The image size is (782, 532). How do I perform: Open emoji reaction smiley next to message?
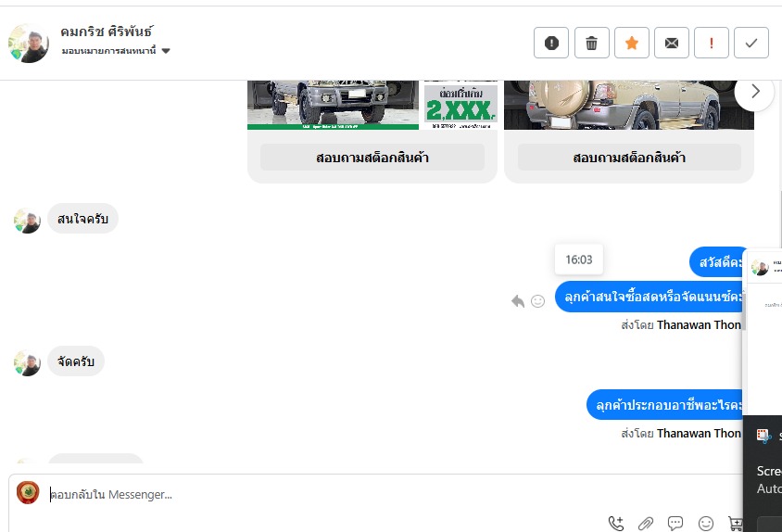click(x=537, y=301)
